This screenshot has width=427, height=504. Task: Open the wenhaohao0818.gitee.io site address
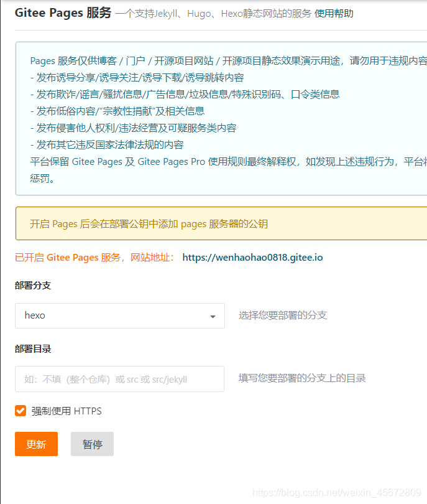(x=252, y=258)
